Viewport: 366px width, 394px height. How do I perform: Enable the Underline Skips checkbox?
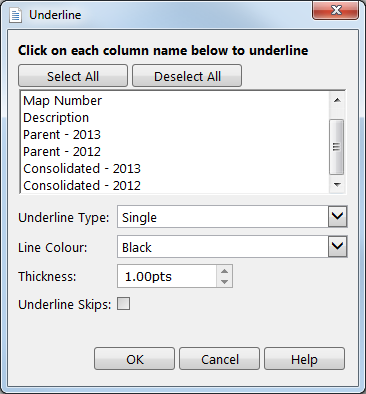coord(123,304)
